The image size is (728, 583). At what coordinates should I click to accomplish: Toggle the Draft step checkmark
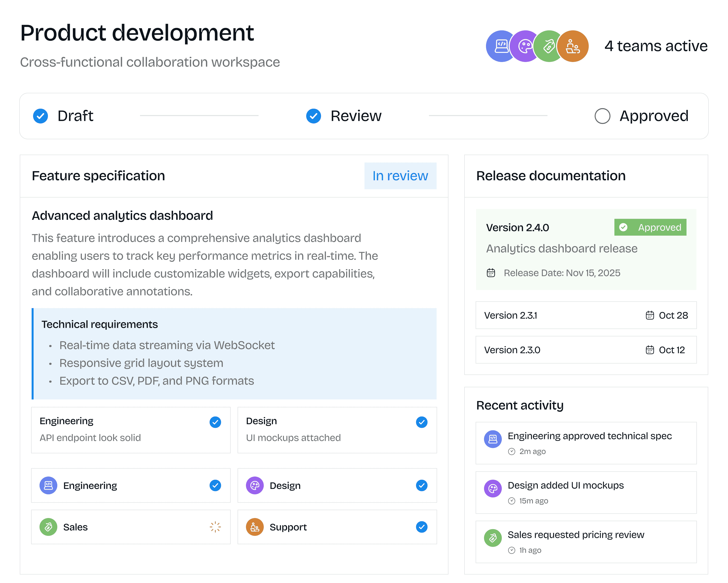click(40, 116)
